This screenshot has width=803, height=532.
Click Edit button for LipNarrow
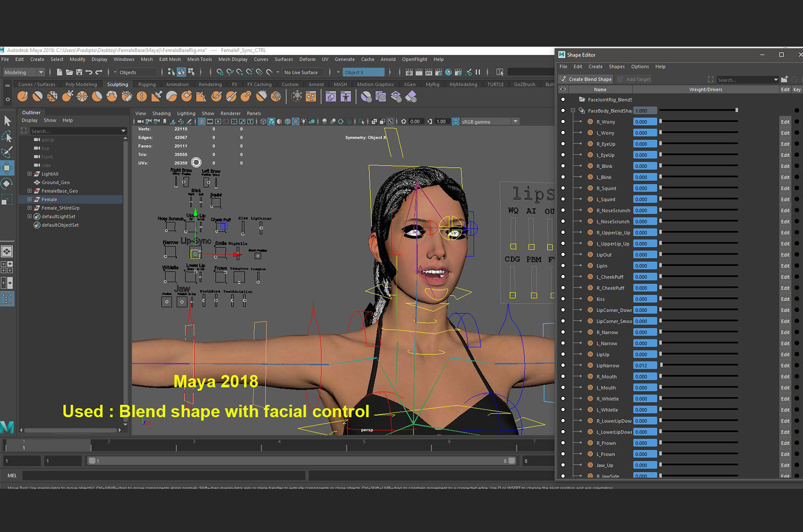click(x=785, y=365)
